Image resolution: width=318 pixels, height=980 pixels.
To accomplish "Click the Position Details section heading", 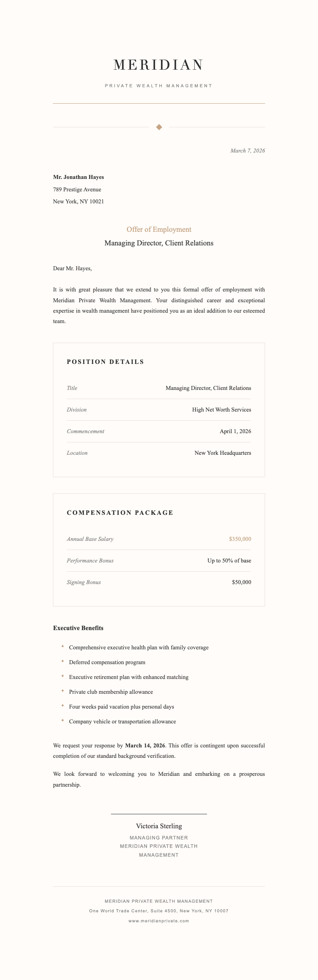I will [x=105, y=362].
